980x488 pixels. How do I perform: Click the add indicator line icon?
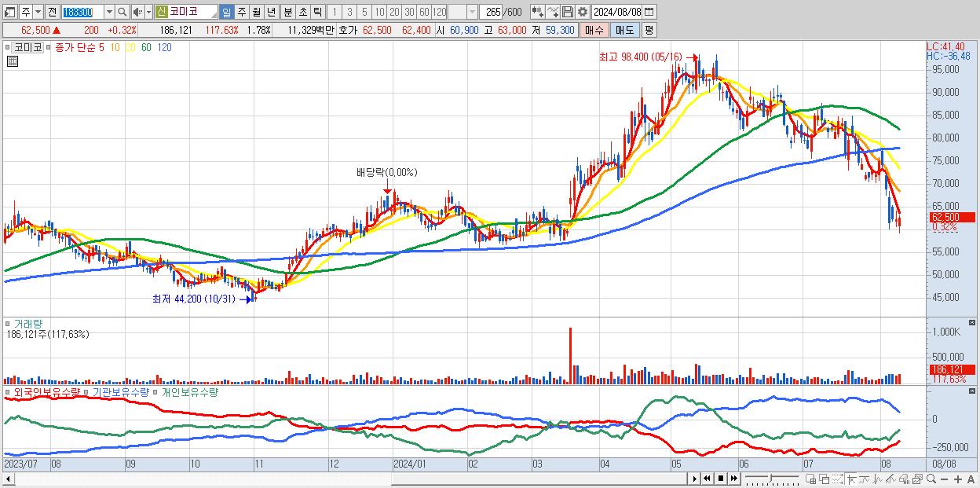[x=553, y=12]
